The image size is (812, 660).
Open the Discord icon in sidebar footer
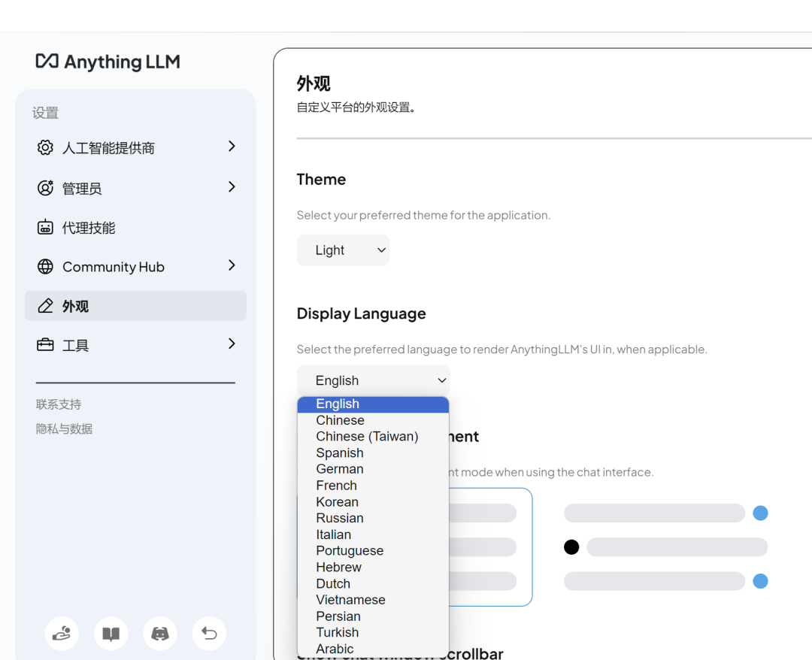(x=160, y=633)
